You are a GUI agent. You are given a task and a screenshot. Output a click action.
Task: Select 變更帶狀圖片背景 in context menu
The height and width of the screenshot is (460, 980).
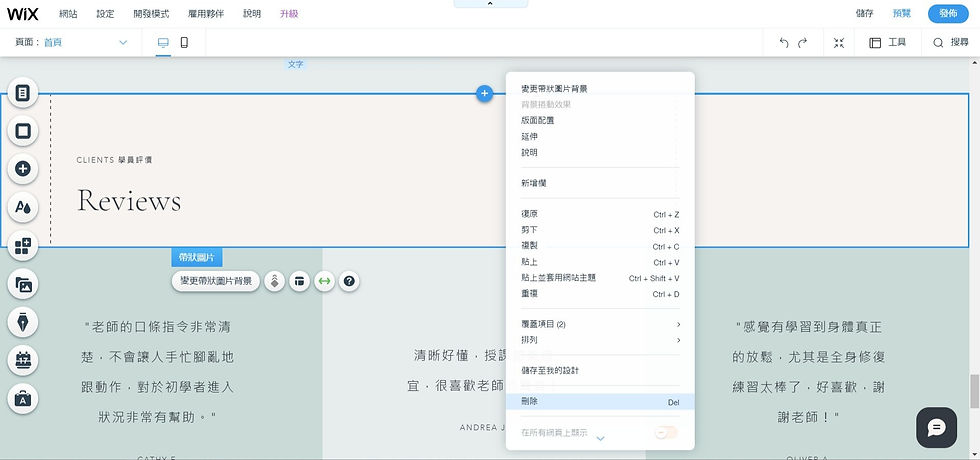[x=600, y=89]
